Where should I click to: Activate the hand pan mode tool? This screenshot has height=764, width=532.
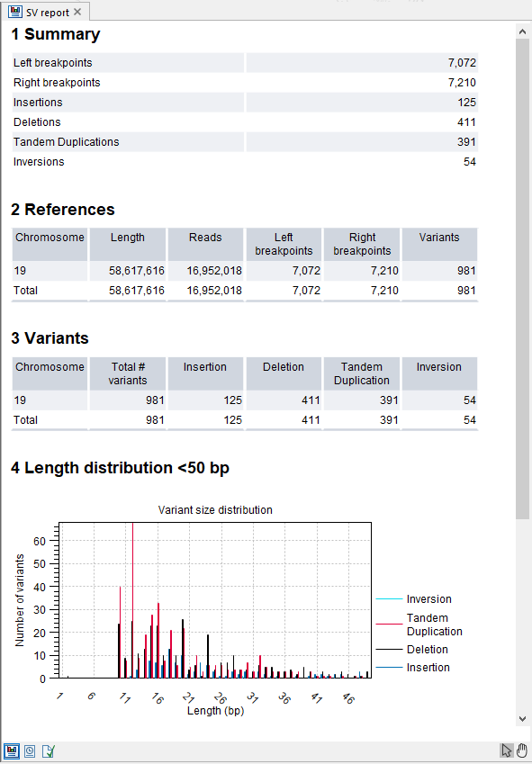pyautogui.click(x=521, y=751)
